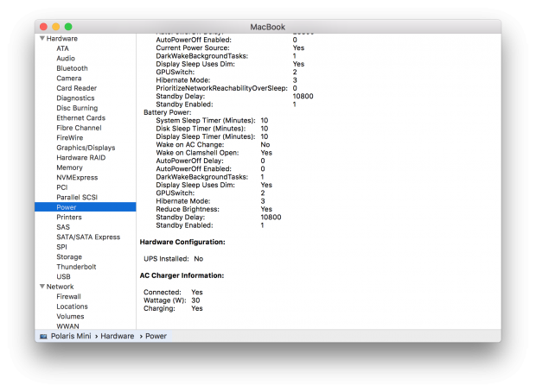This screenshot has width=536, height=392.
Task: Open Fibre Channel section
Action: click(79, 128)
